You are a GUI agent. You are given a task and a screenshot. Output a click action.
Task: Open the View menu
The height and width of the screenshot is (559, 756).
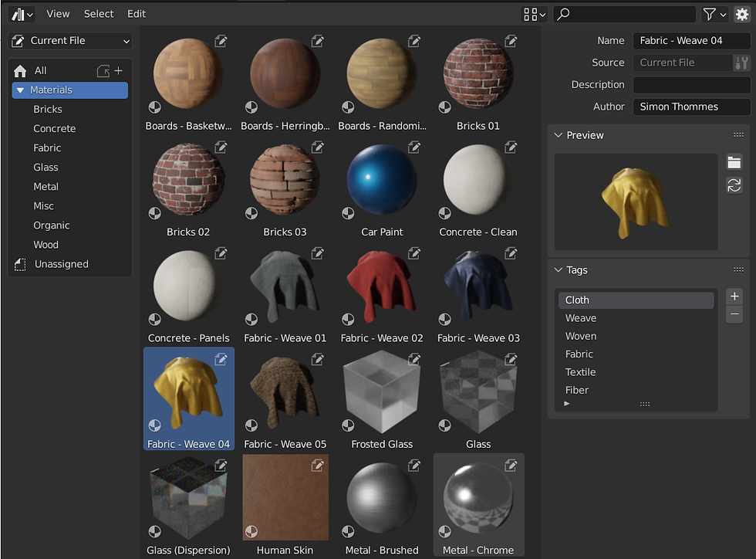coord(58,13)
